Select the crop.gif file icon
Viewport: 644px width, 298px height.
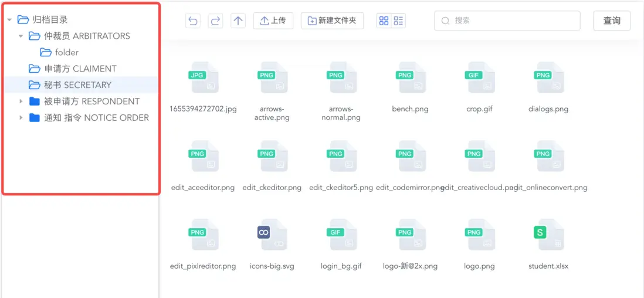tap(480, 77)
